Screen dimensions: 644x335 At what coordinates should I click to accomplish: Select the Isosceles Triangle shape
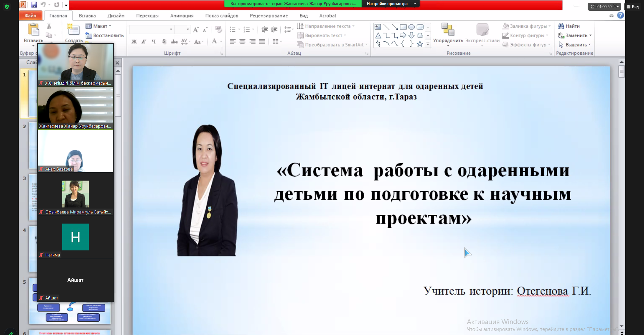point(378,35)
